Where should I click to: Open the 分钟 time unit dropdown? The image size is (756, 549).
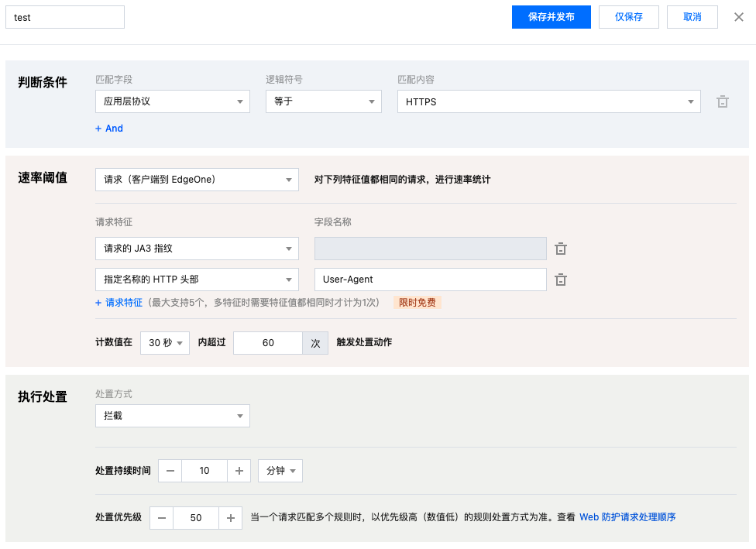tap(280, 471)
